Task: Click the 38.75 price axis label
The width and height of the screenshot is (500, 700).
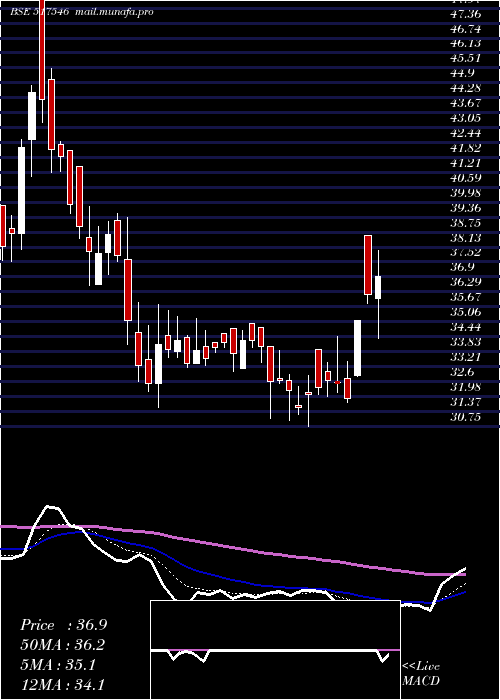Action: [x=466, y=223]
